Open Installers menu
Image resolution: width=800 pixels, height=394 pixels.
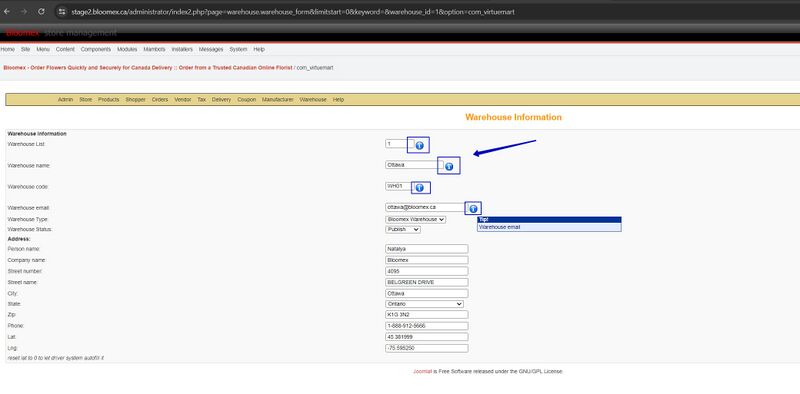tap(182, 50)
